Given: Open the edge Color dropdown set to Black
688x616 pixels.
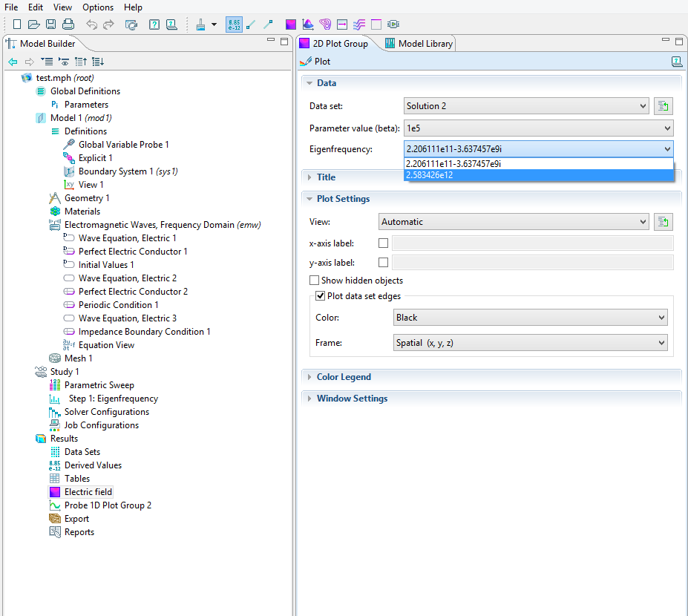Looking at the screenshot, I should (x=531, y=318).
